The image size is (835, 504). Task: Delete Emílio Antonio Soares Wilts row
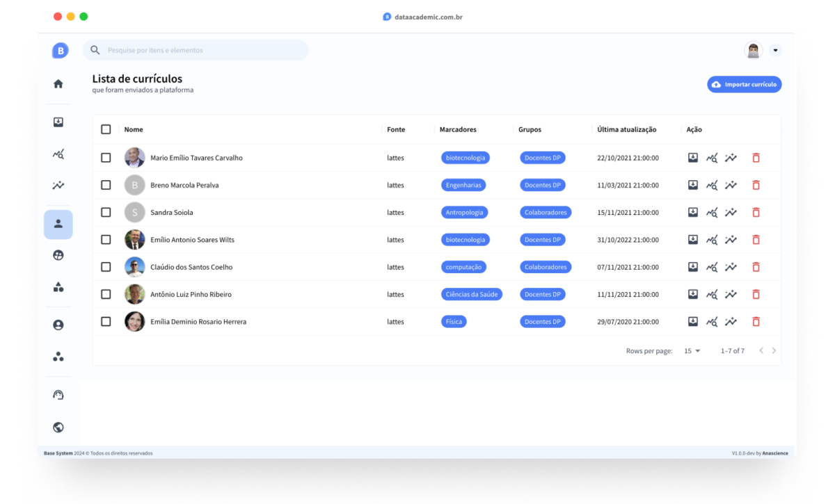pos(756,240)
